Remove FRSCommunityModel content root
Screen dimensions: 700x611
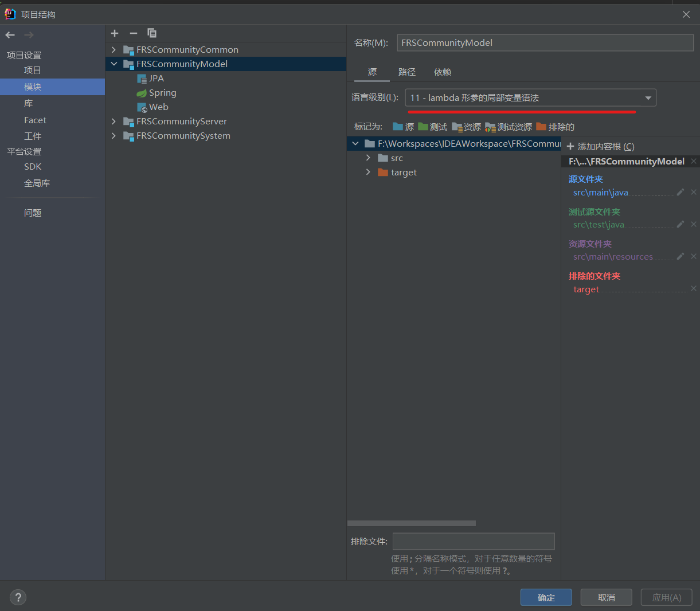tap(694, 161)
